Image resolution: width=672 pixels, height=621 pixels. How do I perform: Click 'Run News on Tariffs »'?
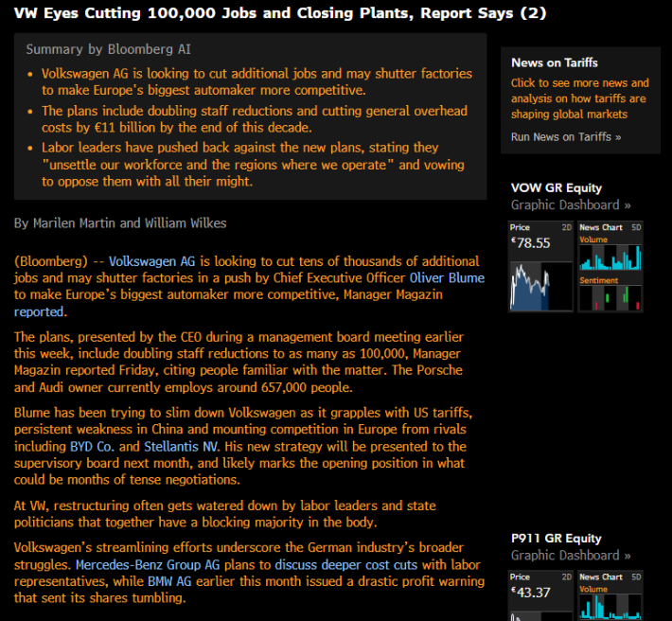pyautogui.click(x=566, y=137)
